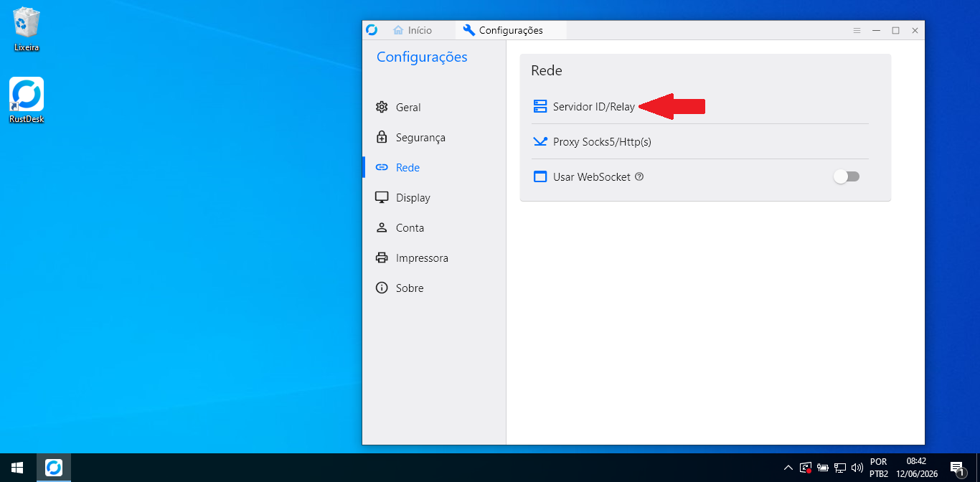Open Display settings monitor icon

click(x=382, y=197)
